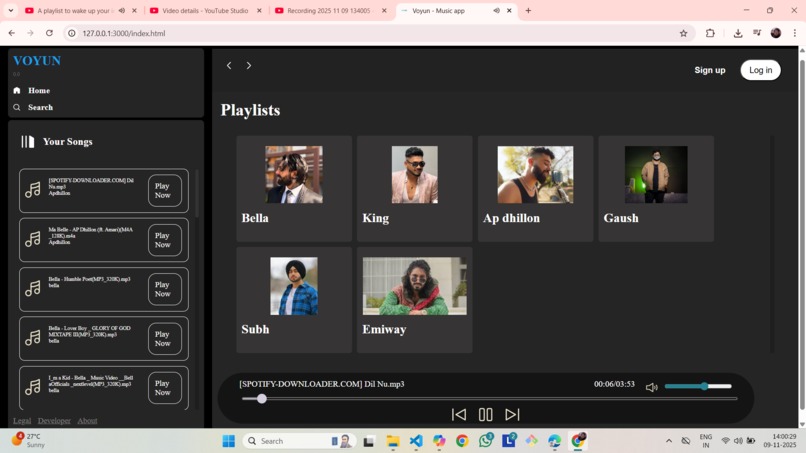Viewport: 806px width, 453px height.
Task: Open Chrome three-dot menu
Action: (x=795, y=33)
